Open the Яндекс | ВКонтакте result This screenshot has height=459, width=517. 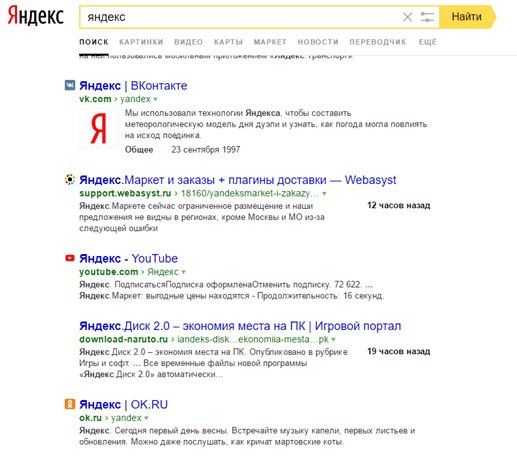pos(133,86)
